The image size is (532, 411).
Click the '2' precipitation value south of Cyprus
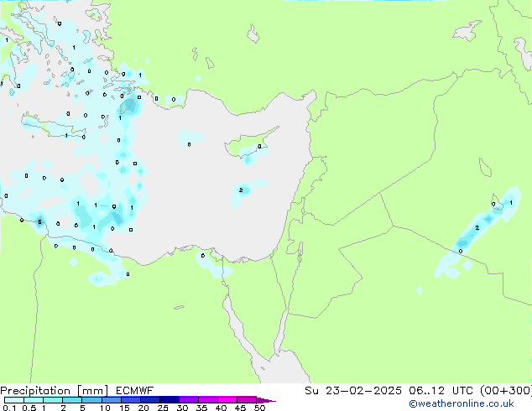pyautogui.click(x=241, y=190)
